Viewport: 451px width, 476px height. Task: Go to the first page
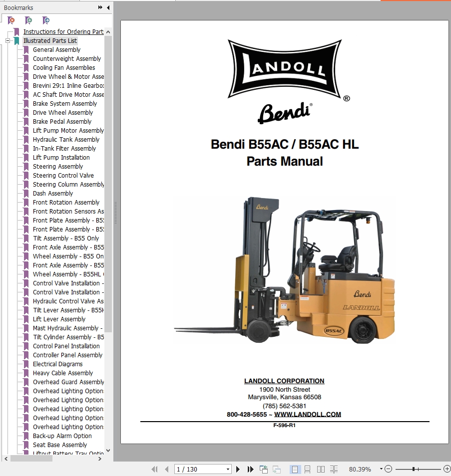(154, 470)
